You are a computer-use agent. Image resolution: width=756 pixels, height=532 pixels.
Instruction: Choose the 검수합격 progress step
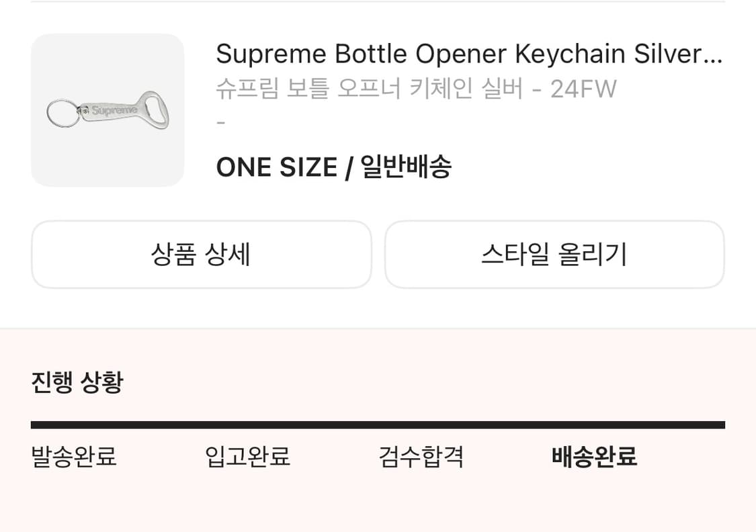(421, 457)
